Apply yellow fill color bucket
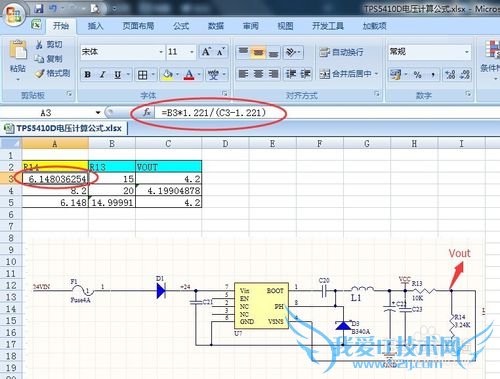This screenshot has height=379, width=500. pyautogui.click(x=167, y=74)
